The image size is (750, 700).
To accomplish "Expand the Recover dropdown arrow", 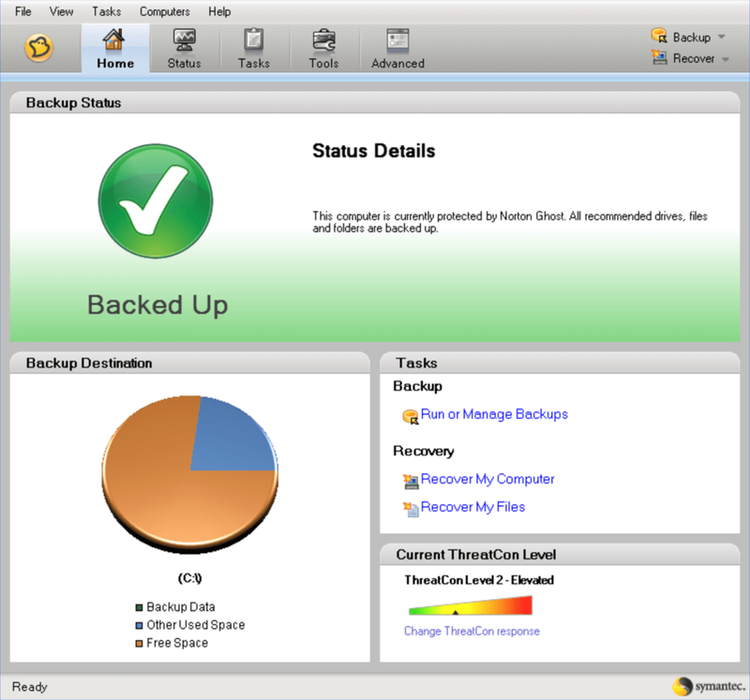I will point(725,59).
